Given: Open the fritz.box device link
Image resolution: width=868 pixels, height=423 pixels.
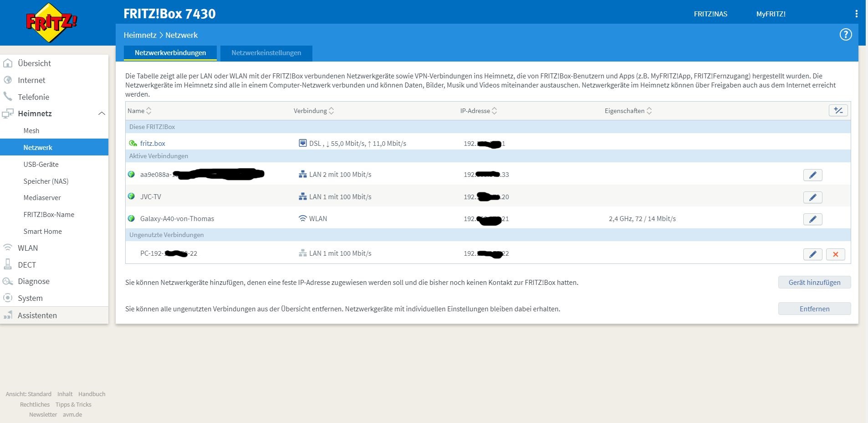Looking at the screenshot, I should [x=153, y=143].
